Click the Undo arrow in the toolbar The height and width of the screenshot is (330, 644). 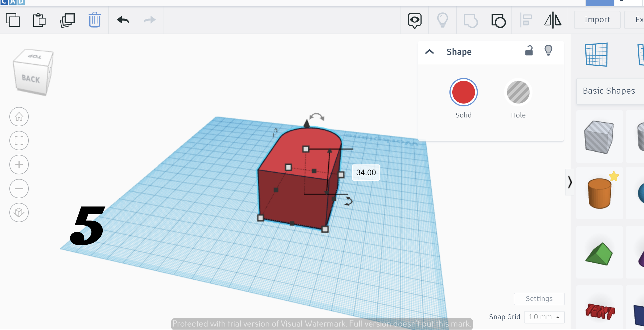[x=122, y=20]
